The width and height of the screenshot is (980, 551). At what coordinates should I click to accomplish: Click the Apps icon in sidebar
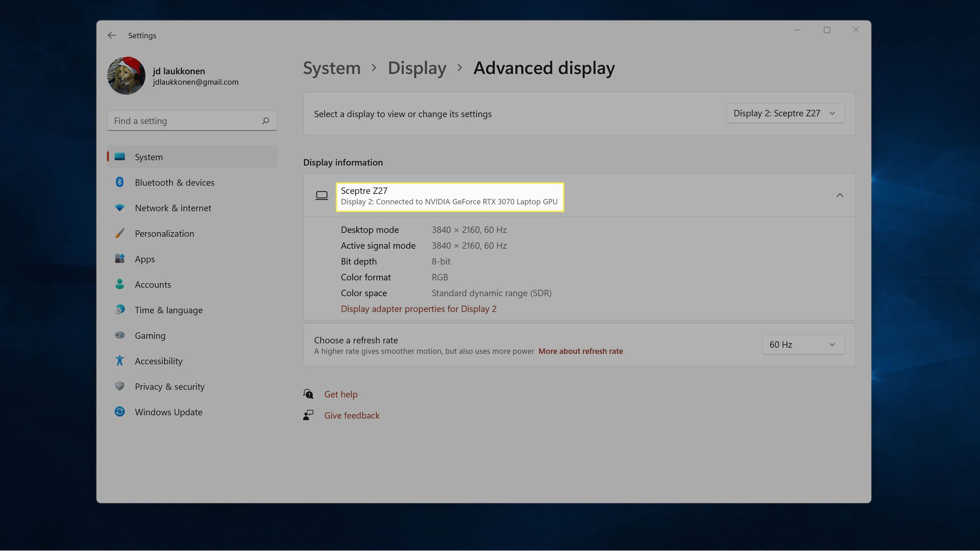click(x=120, y=259)
